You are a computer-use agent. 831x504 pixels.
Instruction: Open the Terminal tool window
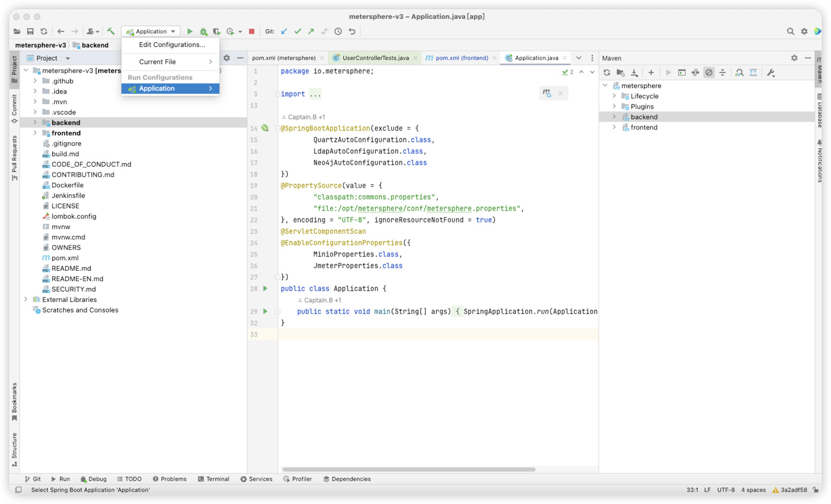tap(214, 479)
